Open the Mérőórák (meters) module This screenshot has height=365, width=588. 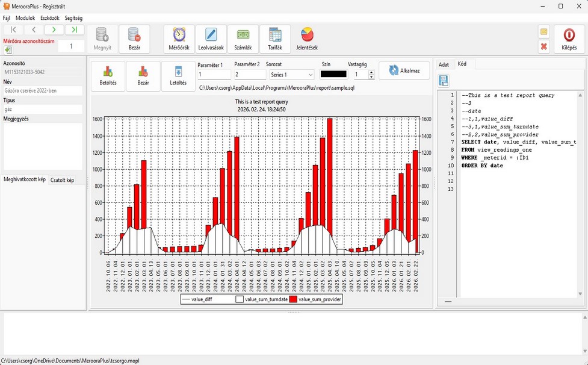coord(179,39)
